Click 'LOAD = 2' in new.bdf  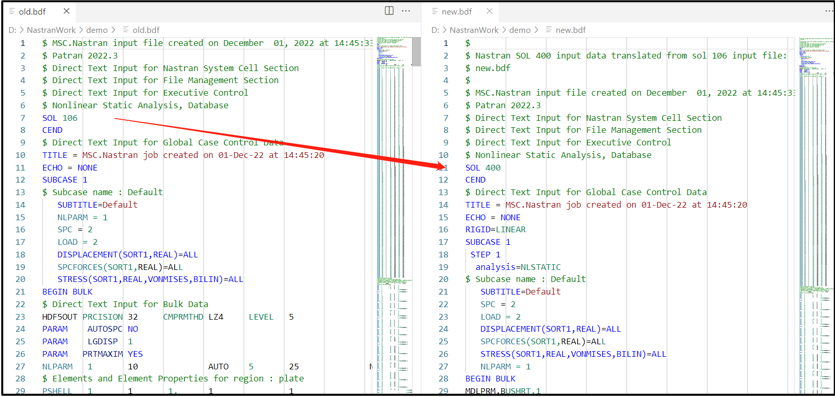(500, 317)
